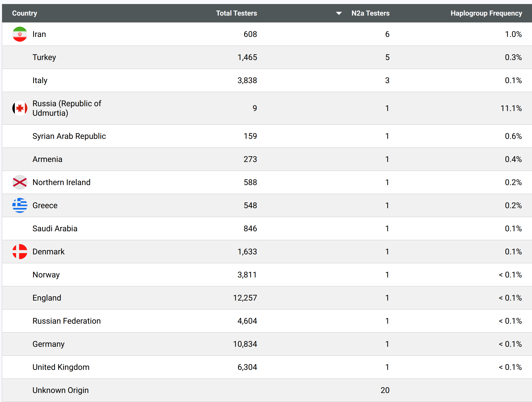Screen dimensions: 532x402
Task: Sort by Haplogroup Frequency header
Action: pyautogui.click(x=486, y=13)
